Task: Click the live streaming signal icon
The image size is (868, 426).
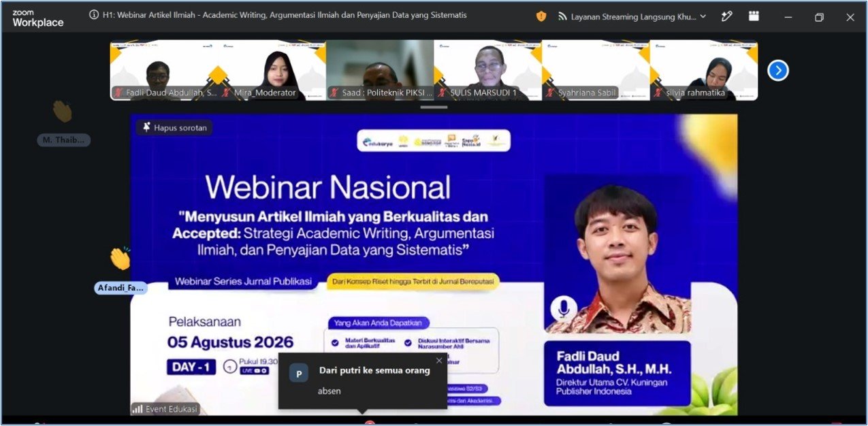Action: tap(562, 16)
